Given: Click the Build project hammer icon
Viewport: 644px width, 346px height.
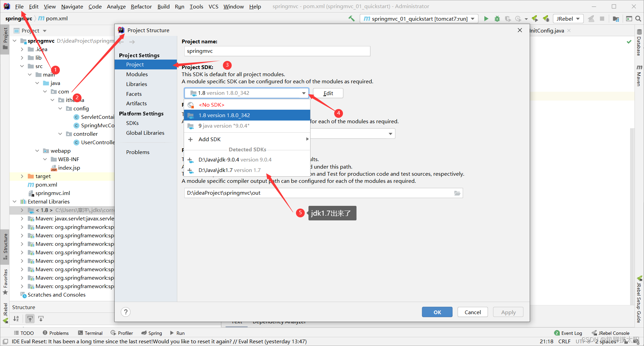Looking at the screenshot, I should point(352,19).
